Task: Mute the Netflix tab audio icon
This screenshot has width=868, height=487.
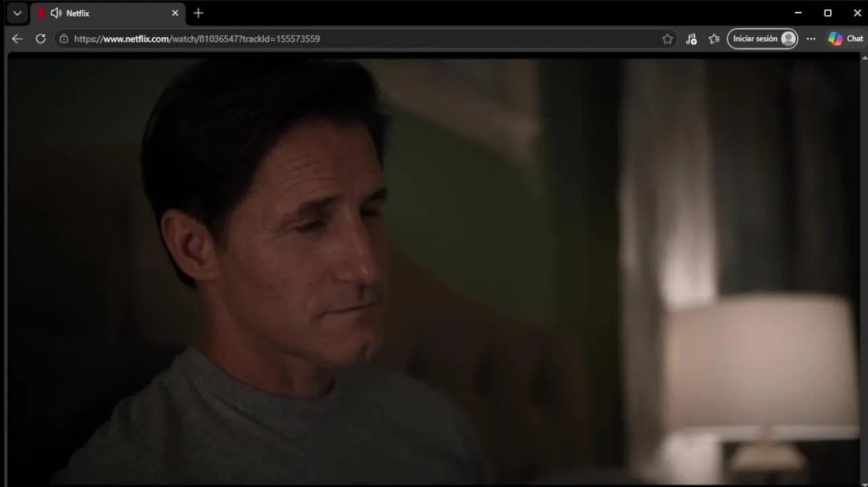Action: [55, 13]
